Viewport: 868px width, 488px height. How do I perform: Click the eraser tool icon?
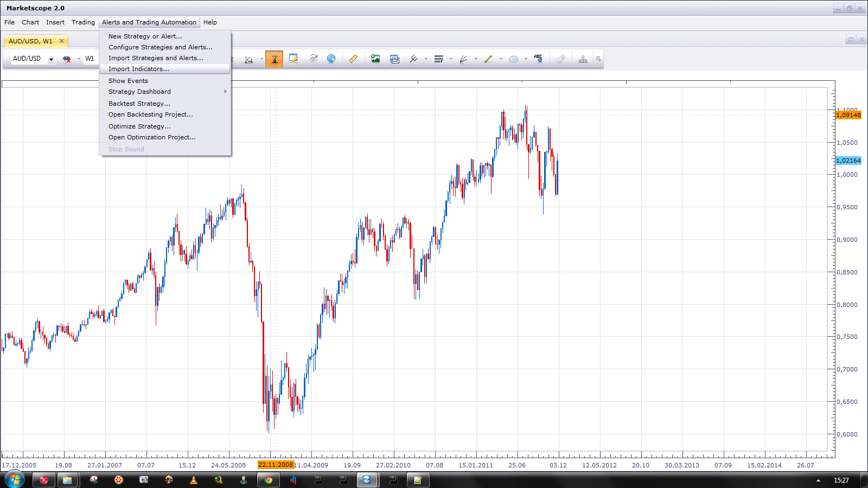coord(561,59)
